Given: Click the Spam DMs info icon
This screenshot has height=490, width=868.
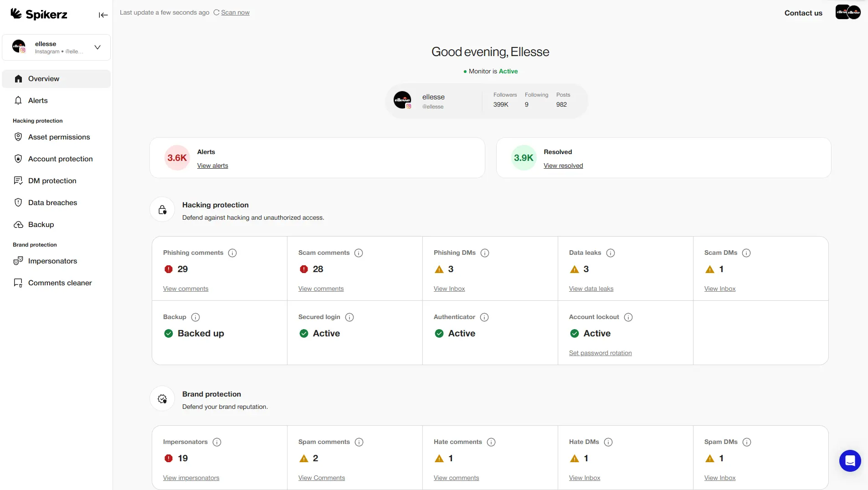Looking at the screenshot, I should [x=747, y=442].
